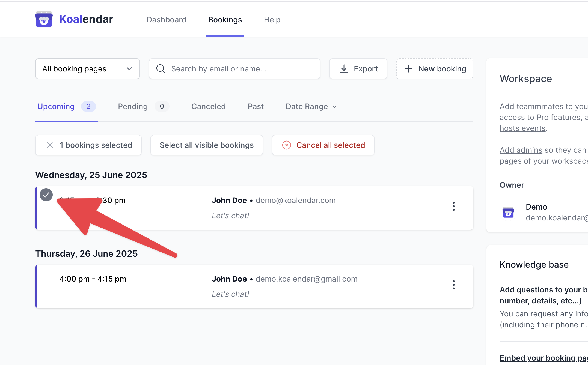Click the Demo owner name
The width and height of the screenshot is (588, 365).
coord(536,207)
